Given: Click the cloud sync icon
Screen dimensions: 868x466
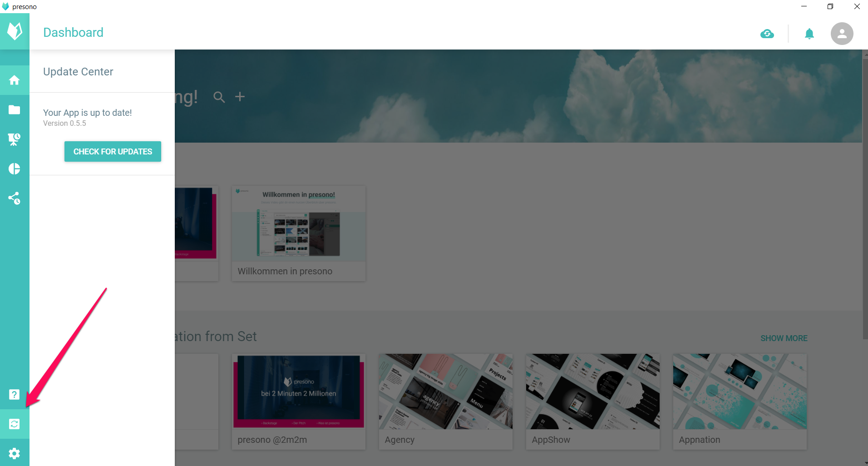Looking at the screenshot, I should tap(767, 34).
